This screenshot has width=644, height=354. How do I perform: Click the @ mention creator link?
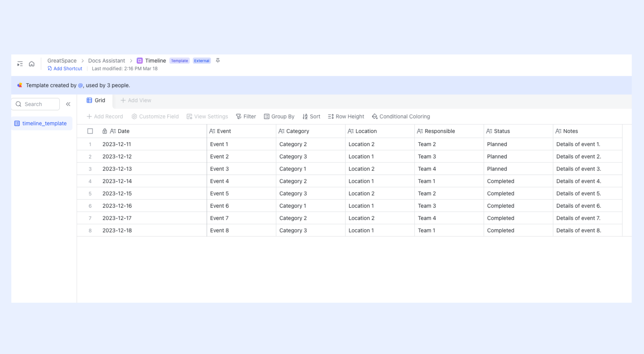[x=80, y=85]
